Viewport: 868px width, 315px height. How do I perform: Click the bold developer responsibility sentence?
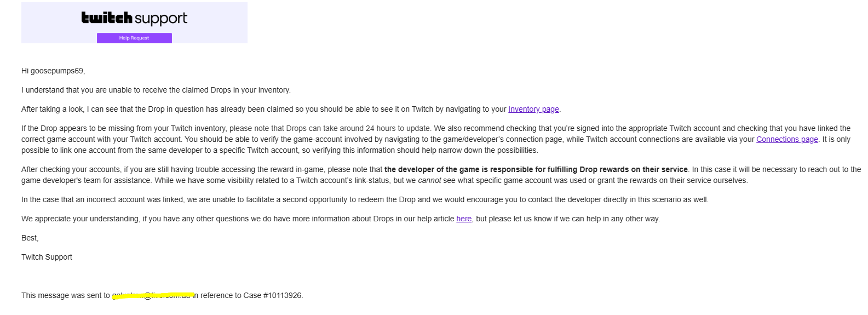click(x=536, y=169)
